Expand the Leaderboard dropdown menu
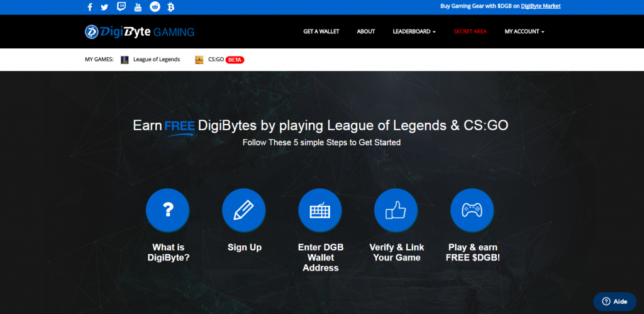Image resolution: width=644 pixels, height=314 pixels. (x=414, y=31)
